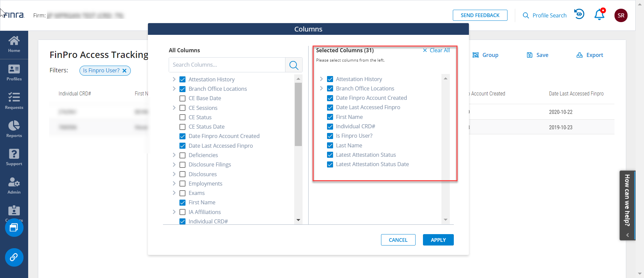Screen dimensions: 644x278
Task: Open the notifications bell
Action: pyautogui.click(x=599, y=15)
